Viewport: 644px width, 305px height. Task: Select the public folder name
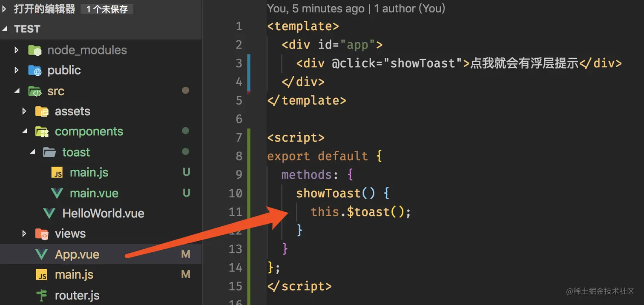tap(64, 70)
